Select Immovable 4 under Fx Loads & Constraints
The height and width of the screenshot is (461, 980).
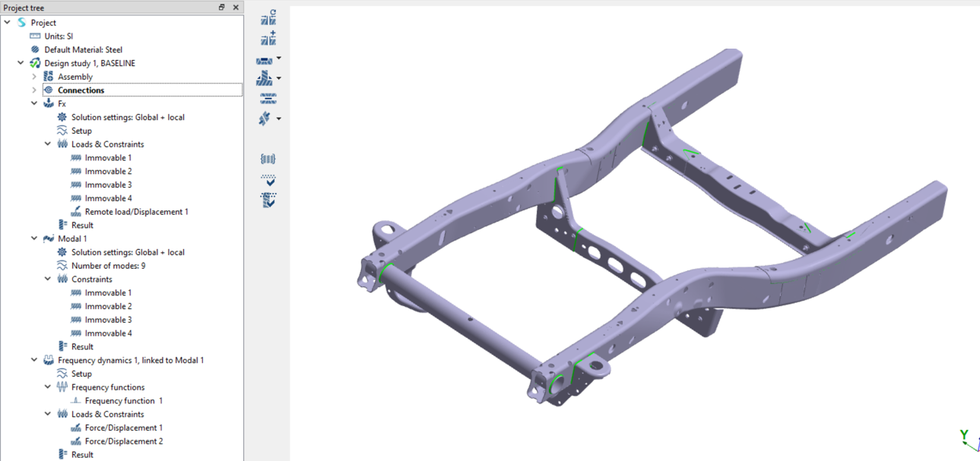pyautogui.click(x=108, y=198)
